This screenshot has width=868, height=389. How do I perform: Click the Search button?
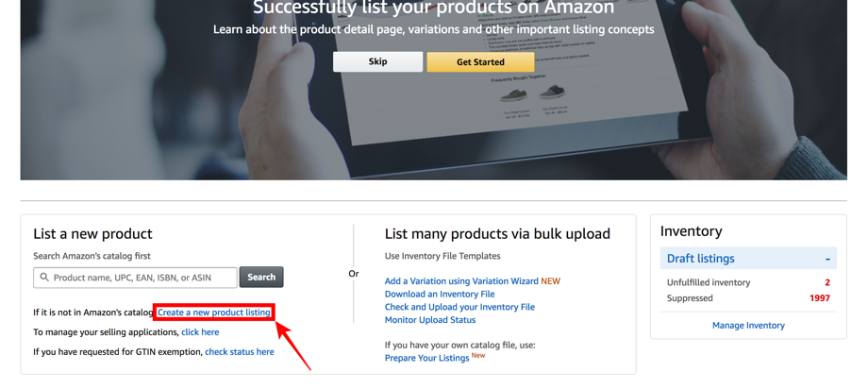[261, 277]
